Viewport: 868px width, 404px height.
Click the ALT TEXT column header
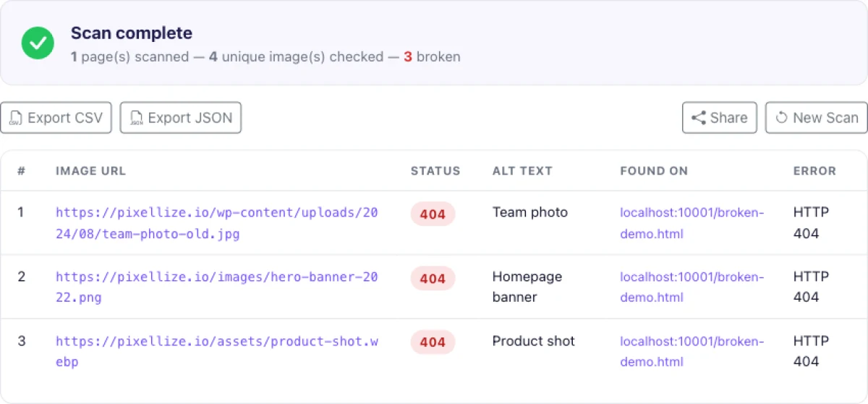pos(522,172)
